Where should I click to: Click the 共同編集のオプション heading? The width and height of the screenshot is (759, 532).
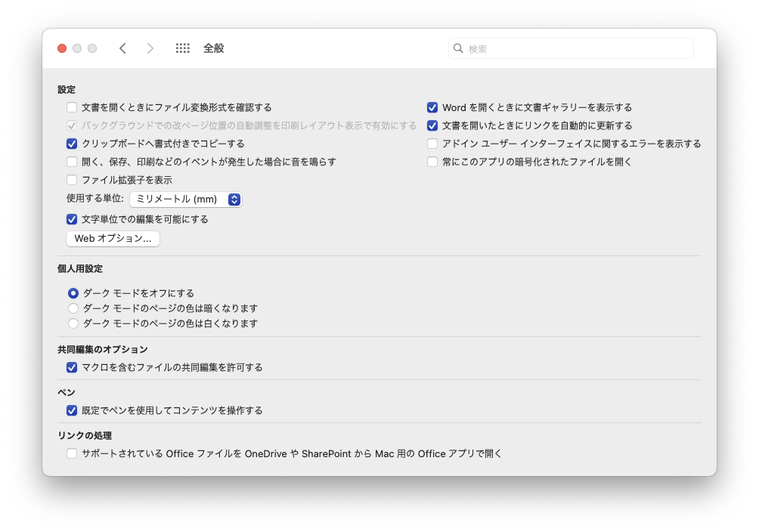[103, 350]
